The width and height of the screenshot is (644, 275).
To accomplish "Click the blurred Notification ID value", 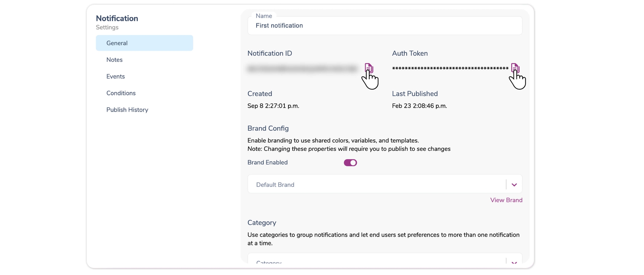I will (x=302, y=68).
